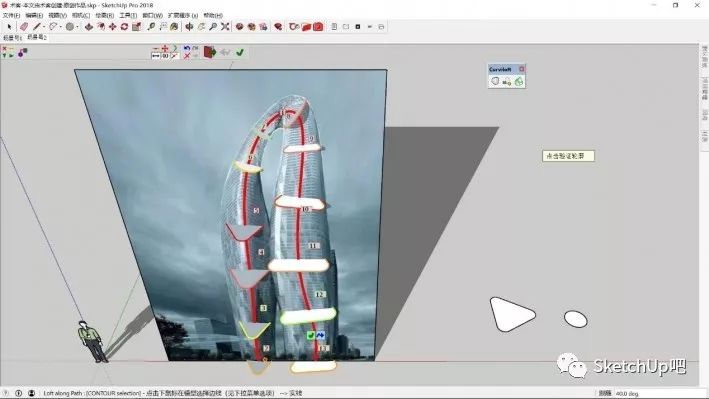Select the green Curviloft skinning icon

[519, 81]
